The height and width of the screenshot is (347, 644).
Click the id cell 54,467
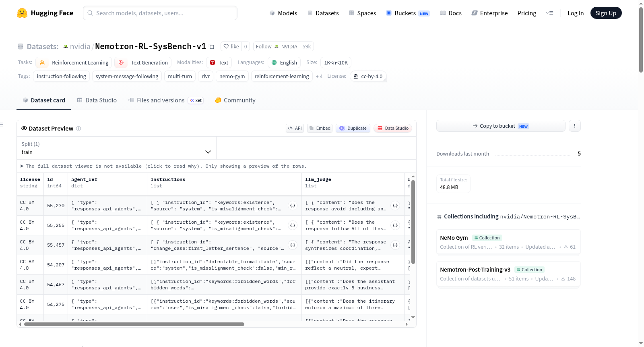(x=56, y=285)
